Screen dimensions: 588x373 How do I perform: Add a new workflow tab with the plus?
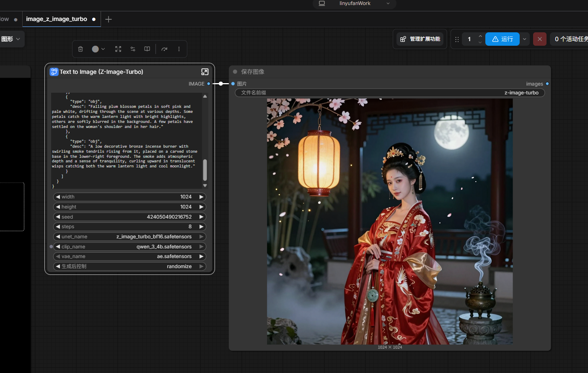[109, 19]
